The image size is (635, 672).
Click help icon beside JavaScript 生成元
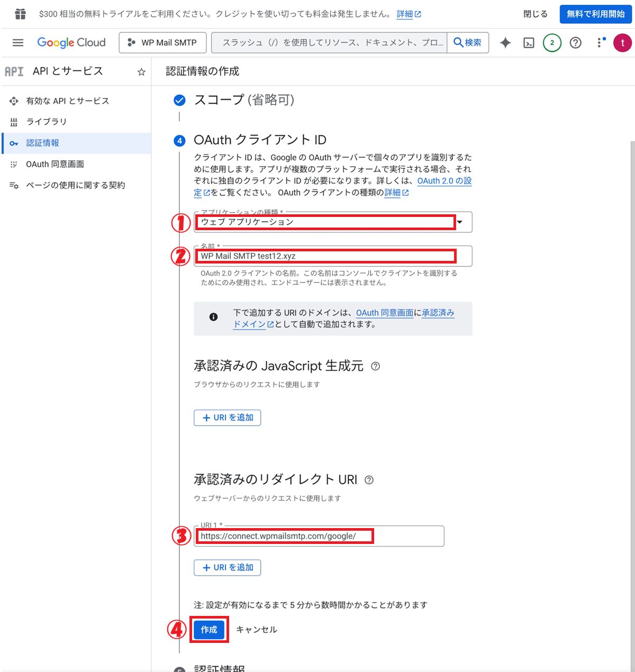pyautogui.click(x=375, y=366)
